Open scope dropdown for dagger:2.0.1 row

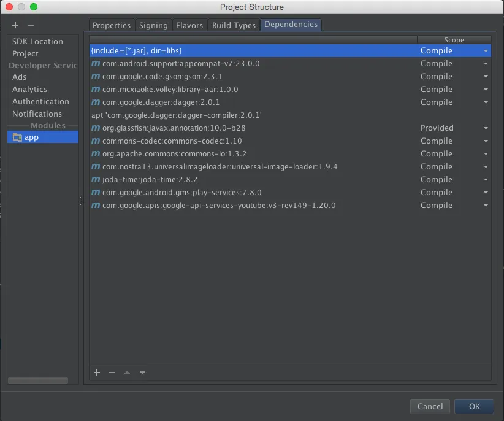point(486,102)
